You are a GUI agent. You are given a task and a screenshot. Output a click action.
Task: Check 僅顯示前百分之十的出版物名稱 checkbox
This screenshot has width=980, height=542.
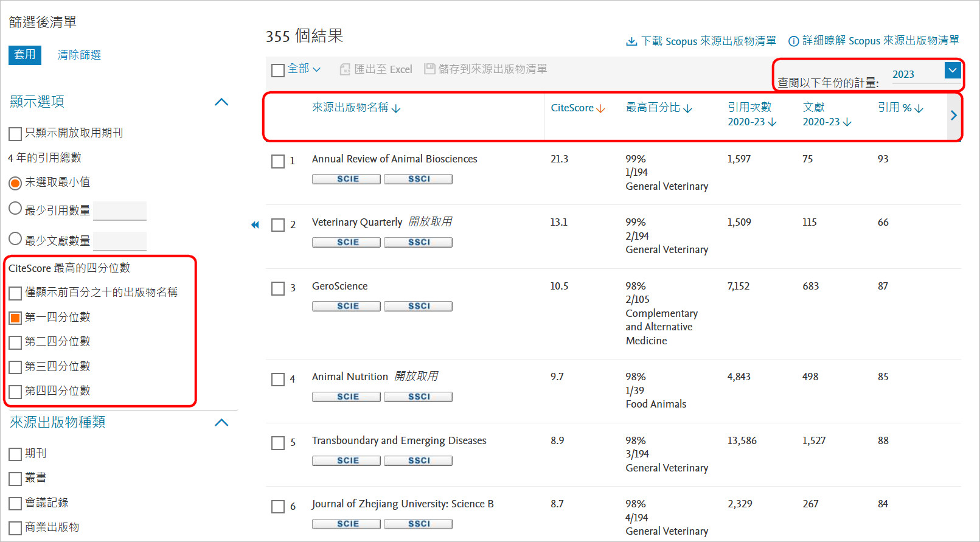pyautogui.click(x=15, y=293)
